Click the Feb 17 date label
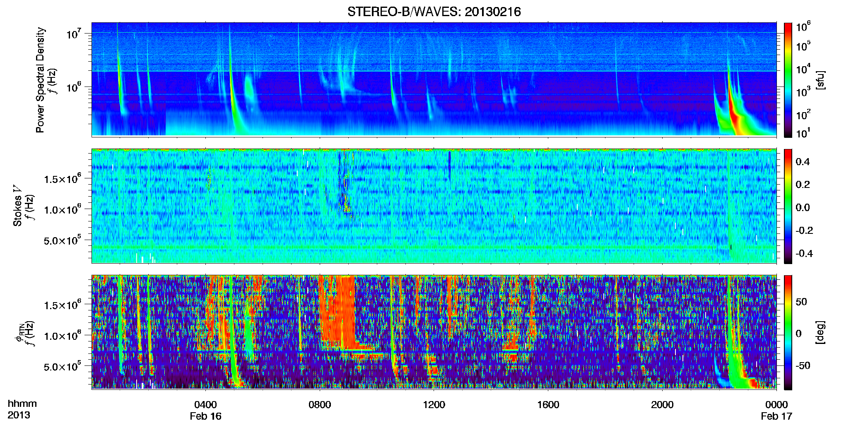The height and width of the screenshot is (447, 868). pyautogui.click(x=776, y=416)
